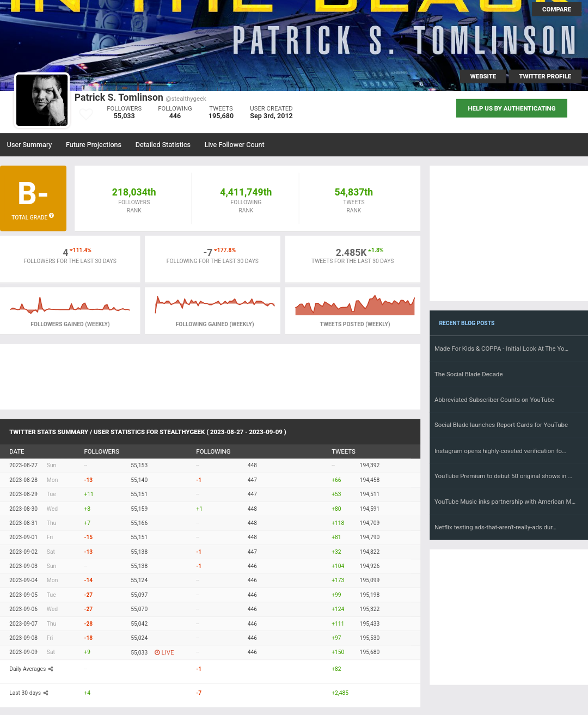
Task: Open the Website button on the banner
Action: tap(483, 76)
